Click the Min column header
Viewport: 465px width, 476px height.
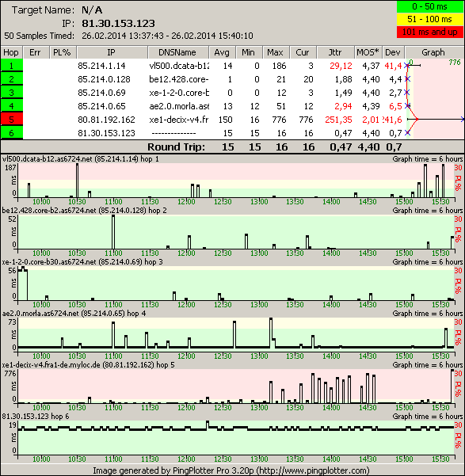[249, 52]
